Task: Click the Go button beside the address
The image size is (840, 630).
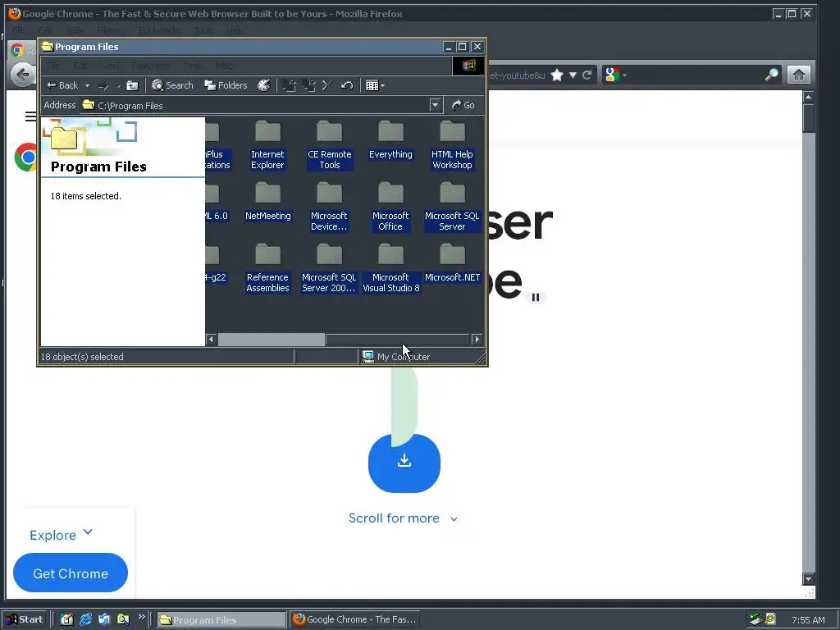Action: pos(463,105)
